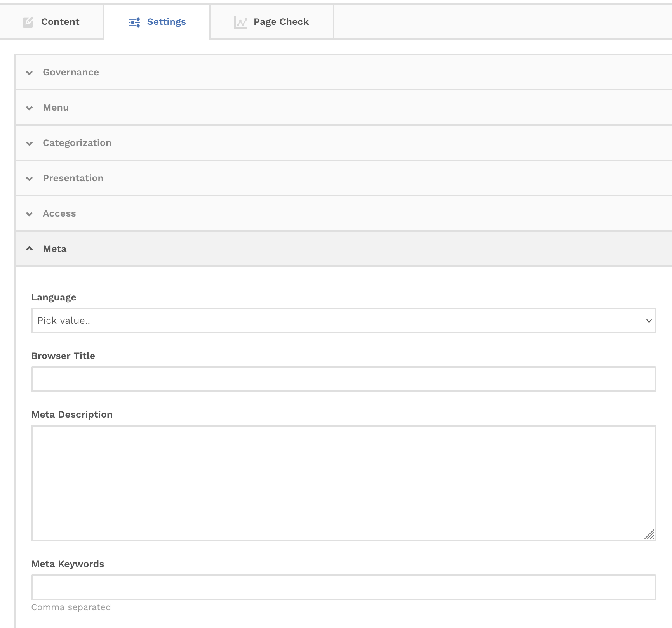Click the Meta Description resize handle

[649, 535]
